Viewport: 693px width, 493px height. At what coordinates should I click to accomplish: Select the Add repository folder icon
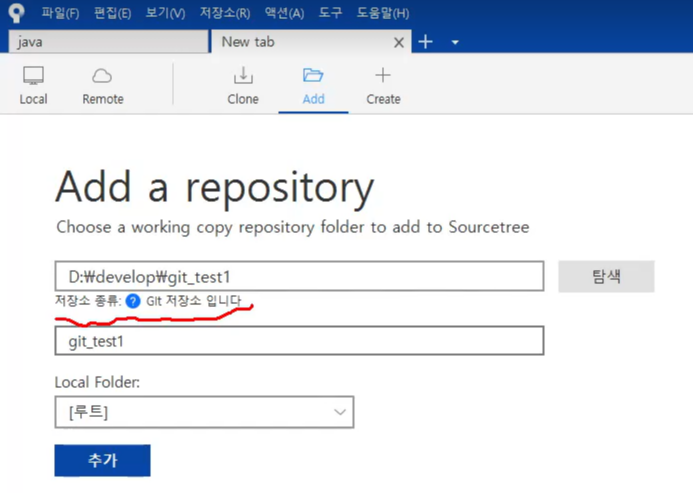point(313,76)
